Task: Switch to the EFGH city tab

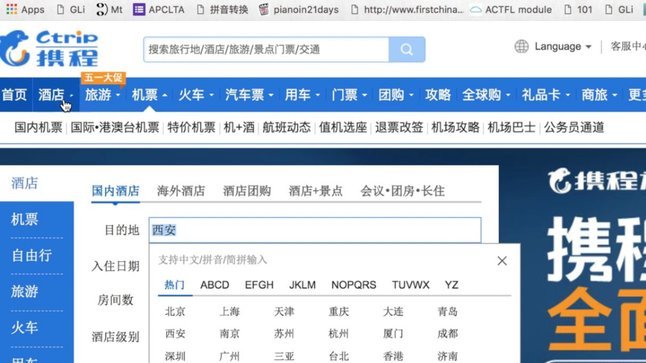Action: point(259,285)
